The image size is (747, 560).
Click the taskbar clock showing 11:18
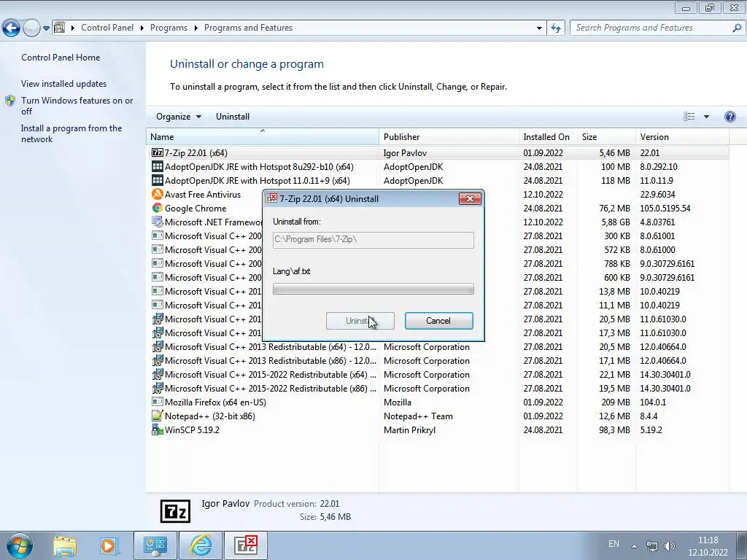pyautogui.click(x=708, y=546)
